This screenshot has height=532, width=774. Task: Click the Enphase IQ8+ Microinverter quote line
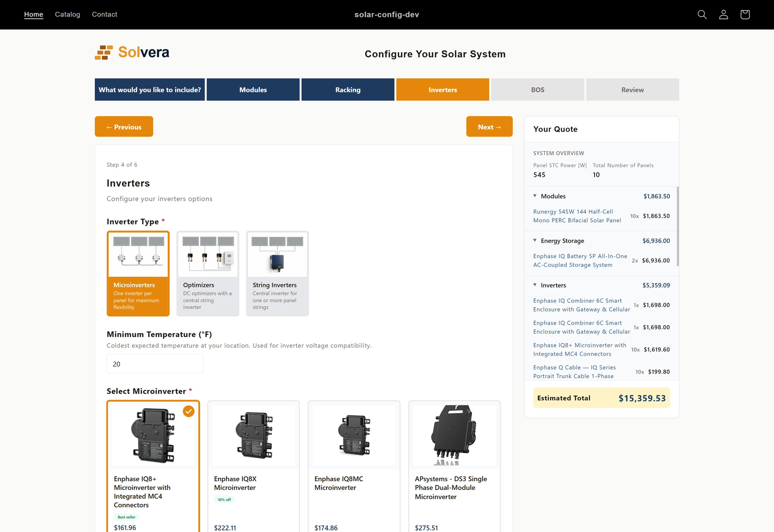[x=580, y=349]
